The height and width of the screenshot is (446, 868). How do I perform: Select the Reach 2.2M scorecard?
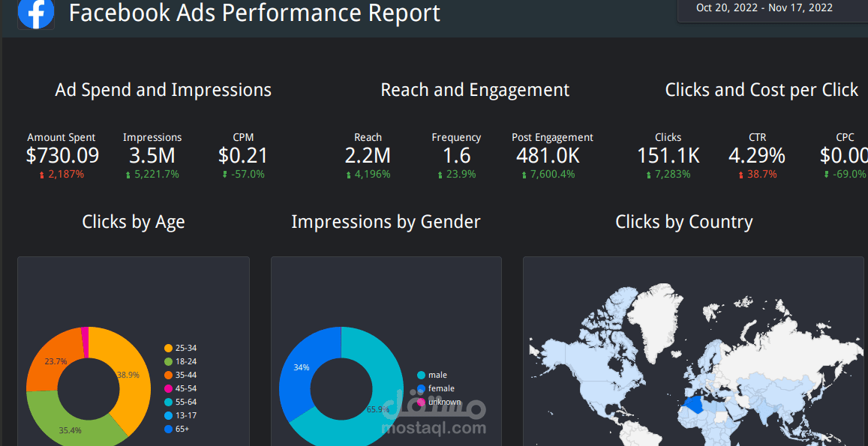pos(368,155)
